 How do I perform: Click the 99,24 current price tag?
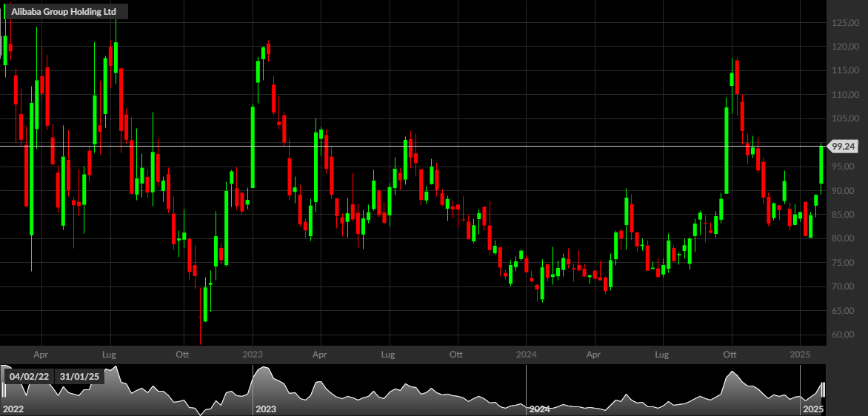[x=844, y=146]
